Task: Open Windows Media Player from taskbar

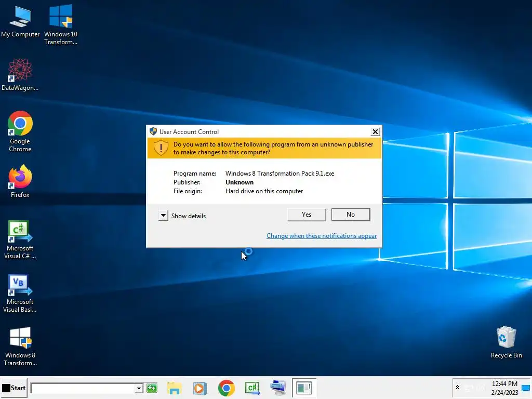Action: tap(200, 388)
